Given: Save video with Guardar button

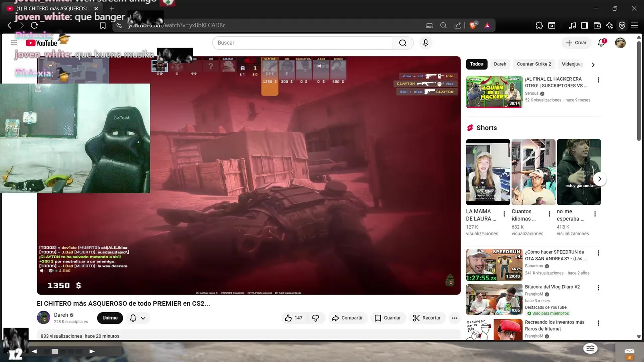Looking at the screenshot, I should (388, 318).
